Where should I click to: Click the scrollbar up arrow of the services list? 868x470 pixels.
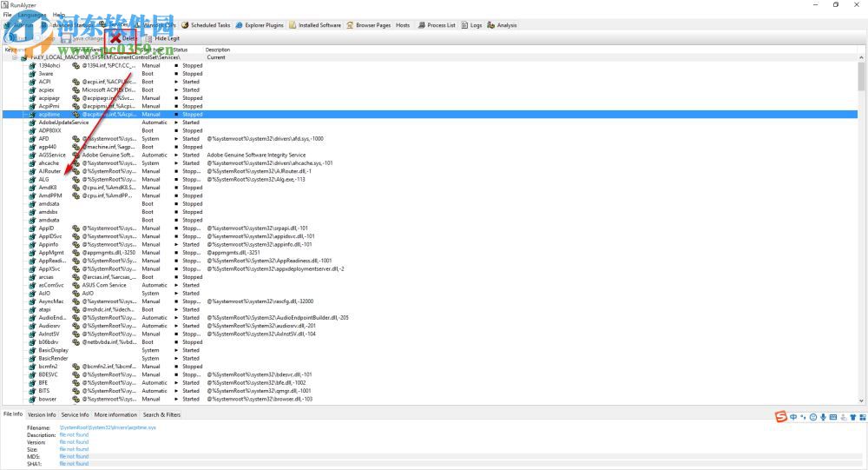tap(861, 57)
